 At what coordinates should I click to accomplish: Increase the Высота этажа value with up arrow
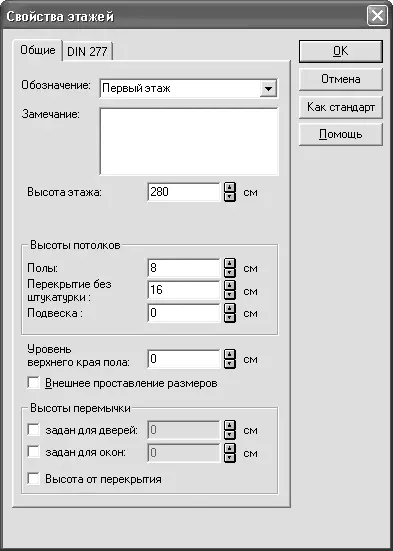click(x=230, y=187)
